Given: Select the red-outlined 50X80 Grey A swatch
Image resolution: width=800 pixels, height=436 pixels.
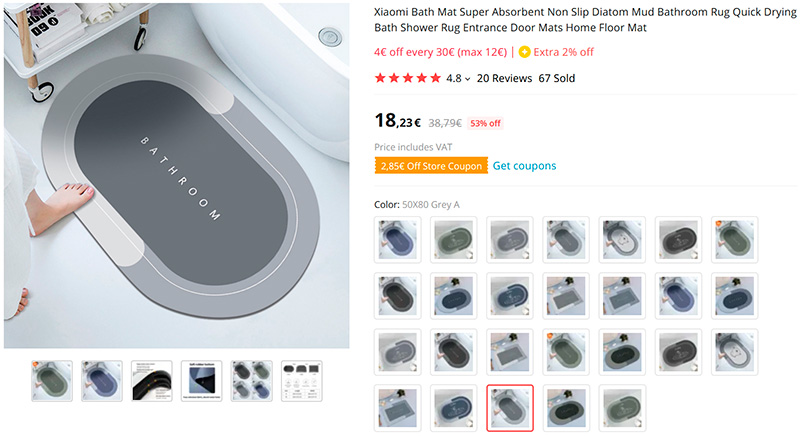Looking at the screenshot, I should click(x=510, y=408).
